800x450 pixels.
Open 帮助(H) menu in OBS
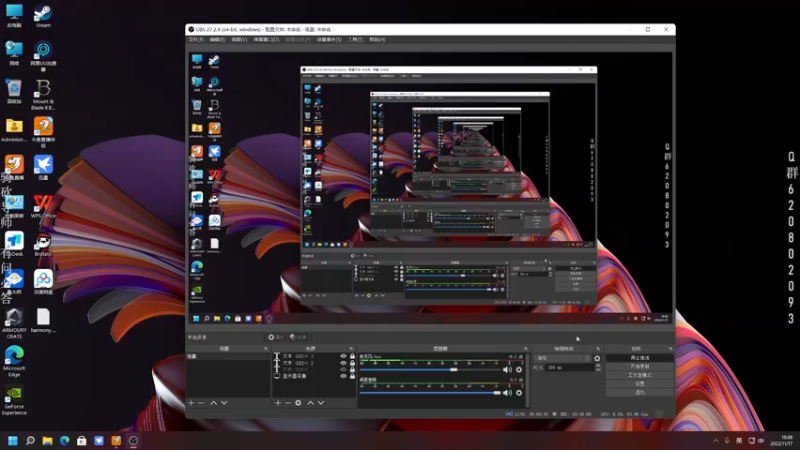[x=378, y=39]
